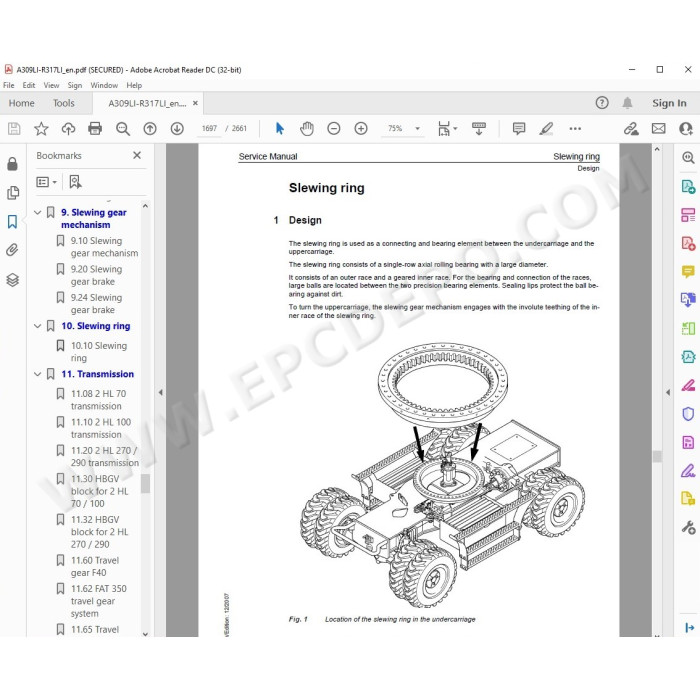The width and height of the screenshot is (700, 700).
Task: Open the Help menu
Action: (x=134, y=85)
